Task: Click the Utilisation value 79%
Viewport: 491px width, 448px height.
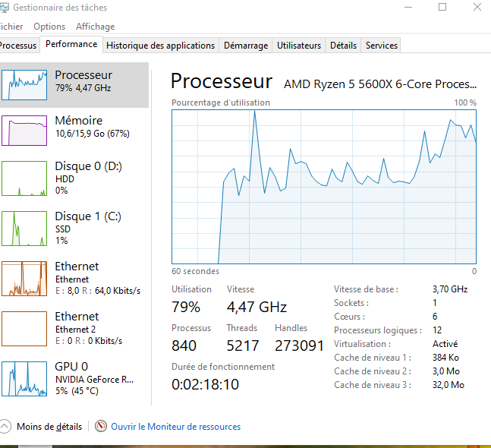Action: (x=186, y=307)
